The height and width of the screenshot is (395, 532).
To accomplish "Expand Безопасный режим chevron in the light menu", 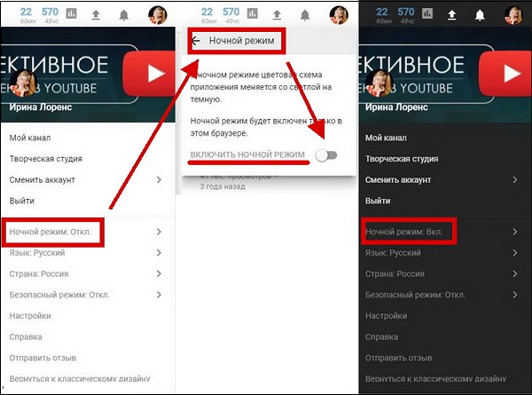I will pos(159,295).
